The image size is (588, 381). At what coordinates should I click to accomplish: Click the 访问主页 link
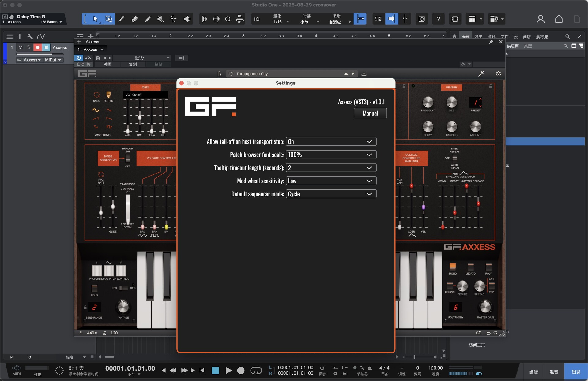coord(477,345)
